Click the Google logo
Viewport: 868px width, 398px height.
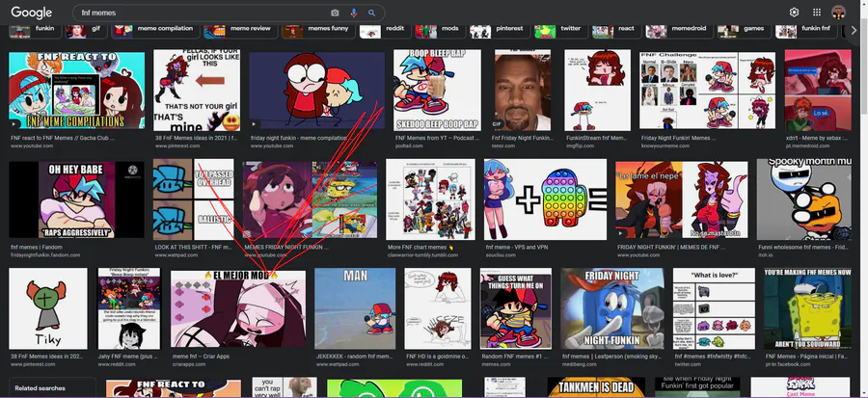point(32,13)
